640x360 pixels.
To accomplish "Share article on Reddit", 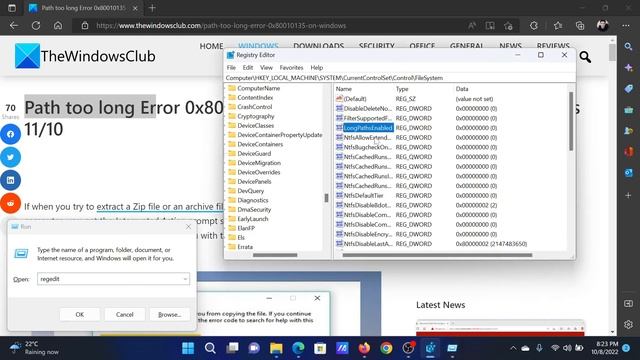I will coord(10,203).
